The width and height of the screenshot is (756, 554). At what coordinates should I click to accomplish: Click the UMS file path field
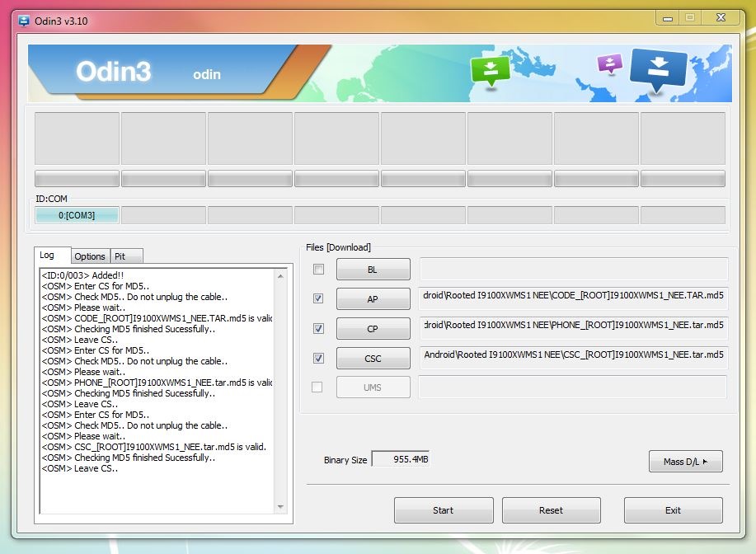point(572,387)
